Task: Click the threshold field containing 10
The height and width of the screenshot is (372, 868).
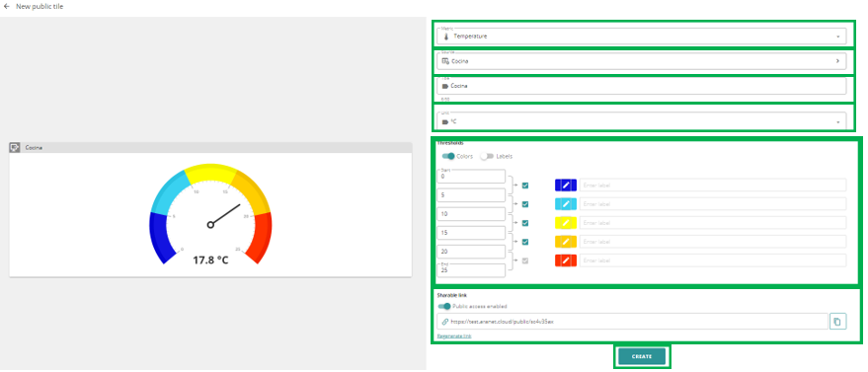Action: click(471, 214)
